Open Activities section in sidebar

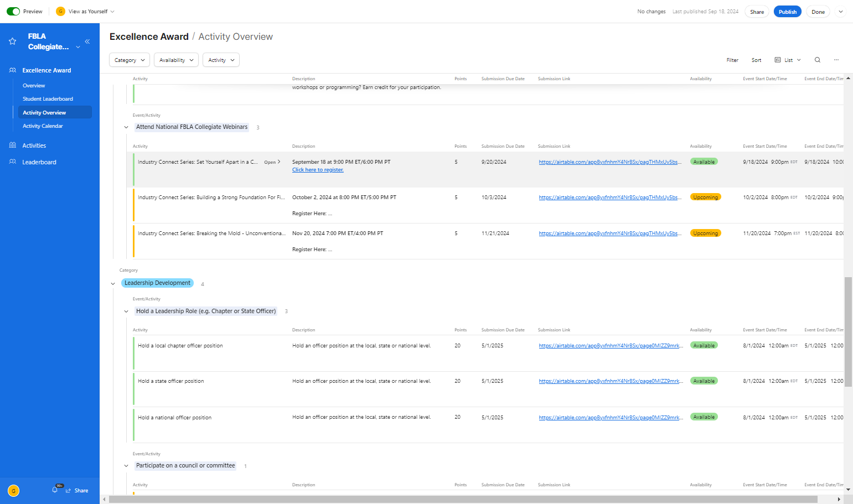34,146
